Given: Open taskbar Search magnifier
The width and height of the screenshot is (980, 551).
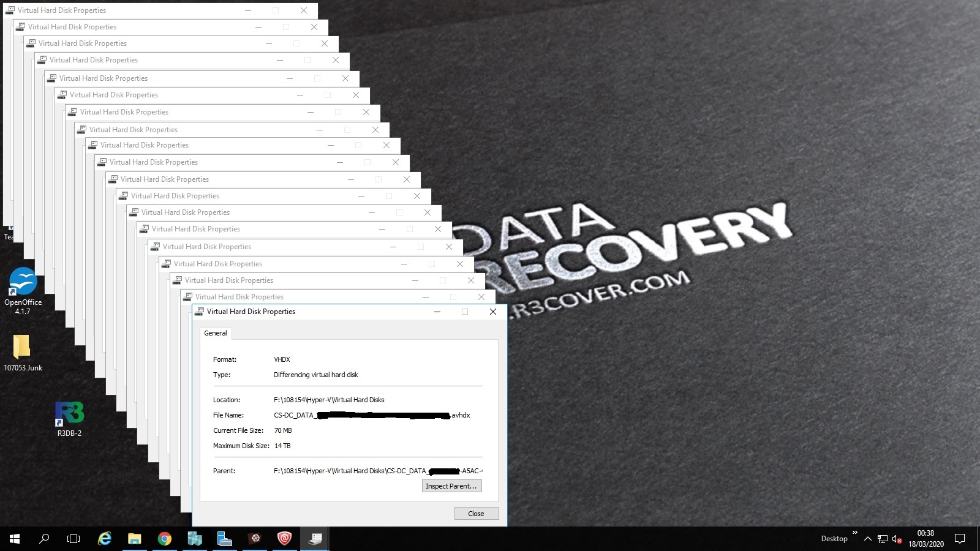Looking at the screenshot, I should click(44, 539).
